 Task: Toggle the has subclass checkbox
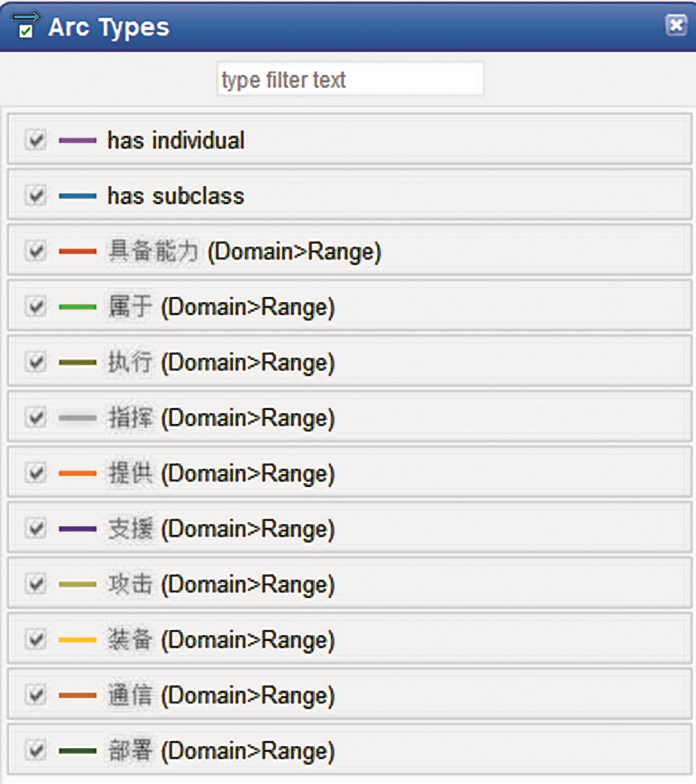(x=36, y=196)
